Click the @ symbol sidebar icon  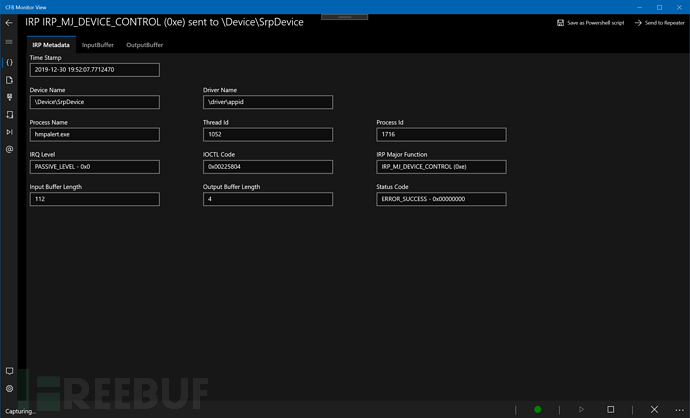click(x=9, y=149)
